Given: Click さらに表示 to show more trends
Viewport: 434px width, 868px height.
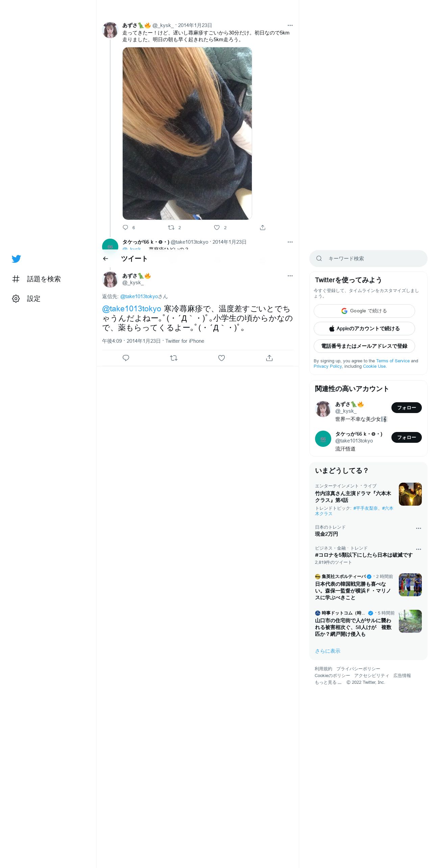Looking at the screenshot, I should tap(328, 651).
